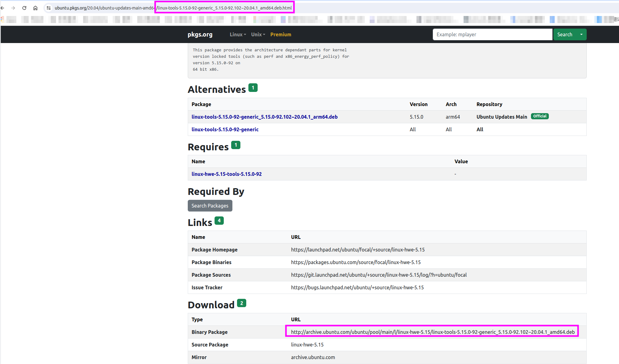Click the Package Binaries packages.ubuntu.com URL
Screen dimensions: 619x364
point(356,262)
